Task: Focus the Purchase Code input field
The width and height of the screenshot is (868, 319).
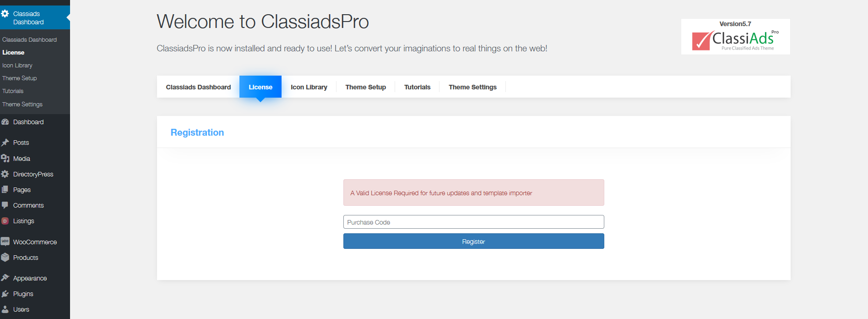Action: [473, 222]
